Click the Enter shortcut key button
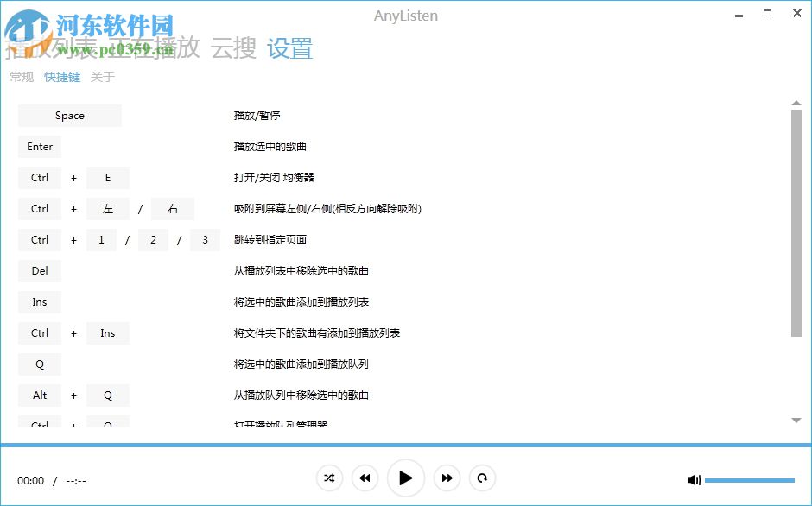Viewport: 812px width, 506px height. tap(39, 146)
